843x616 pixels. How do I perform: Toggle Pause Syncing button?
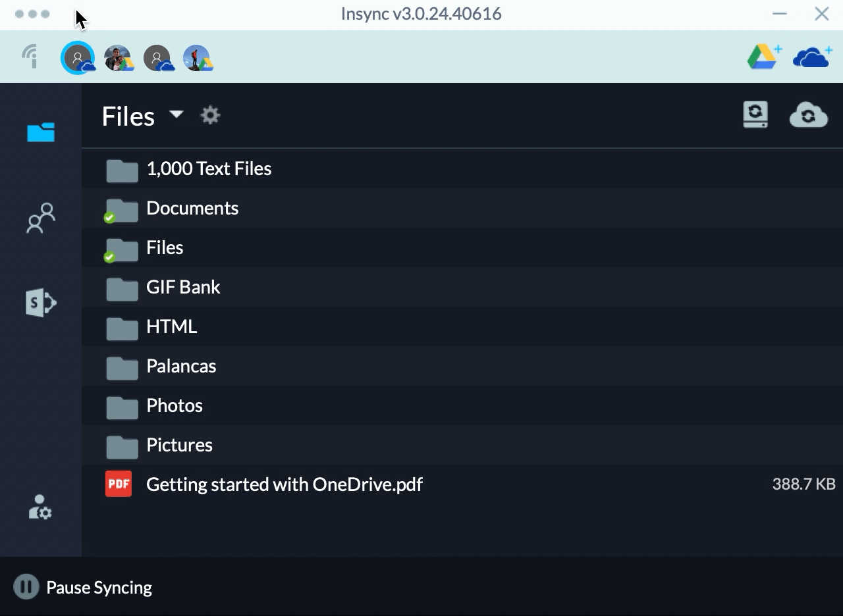[x=83, y=587]
